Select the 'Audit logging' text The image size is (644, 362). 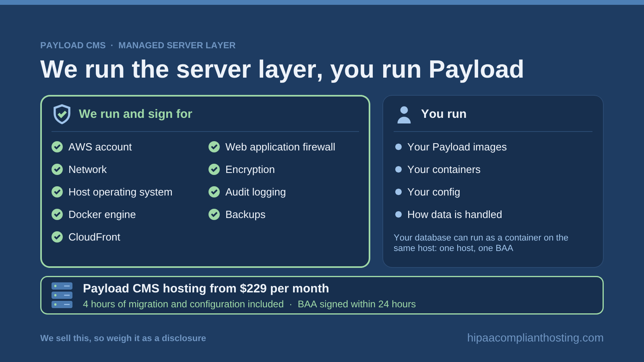click(x=256, y=192)
